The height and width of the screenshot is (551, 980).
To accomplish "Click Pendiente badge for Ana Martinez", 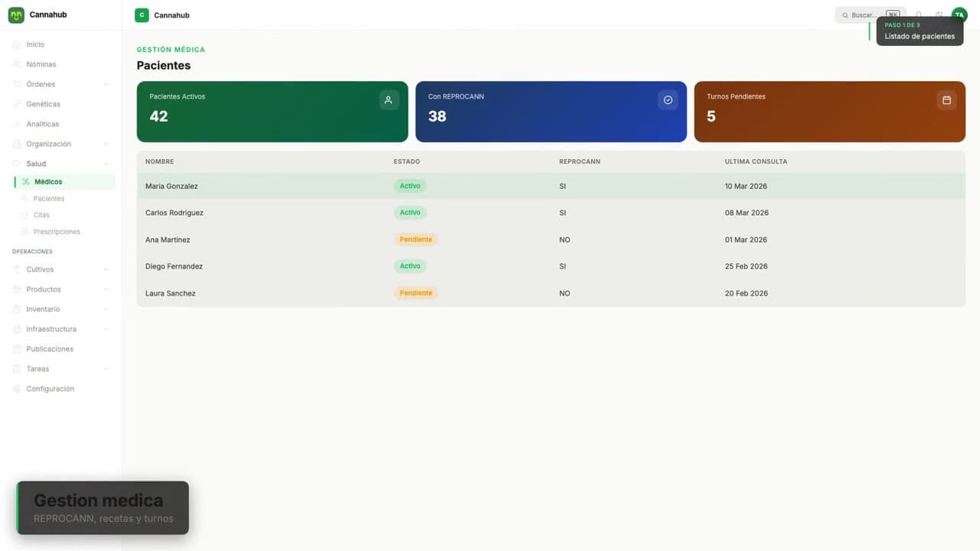I will click(416, 240).
